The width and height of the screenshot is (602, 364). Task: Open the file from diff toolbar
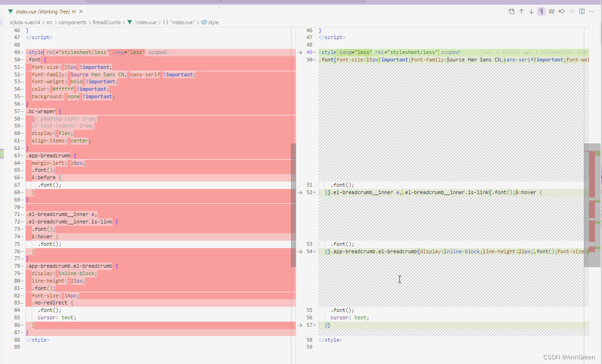coord(511,12)
